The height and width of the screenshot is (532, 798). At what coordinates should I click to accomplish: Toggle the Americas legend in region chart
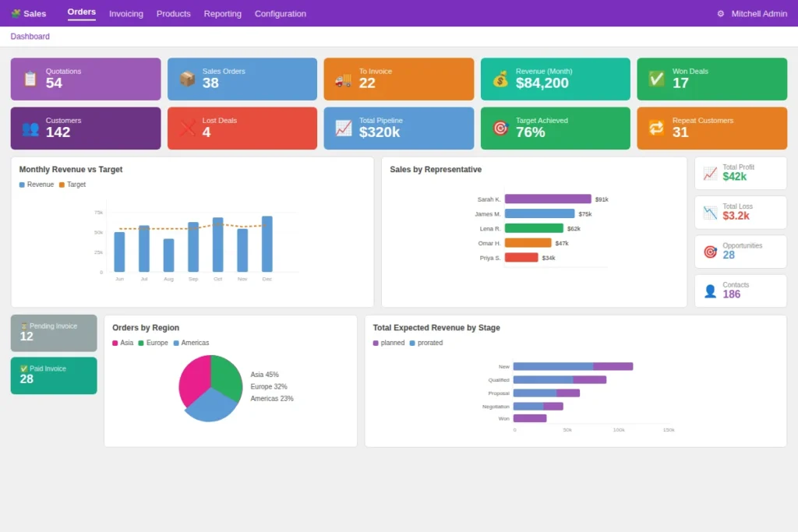click(192, 343)
